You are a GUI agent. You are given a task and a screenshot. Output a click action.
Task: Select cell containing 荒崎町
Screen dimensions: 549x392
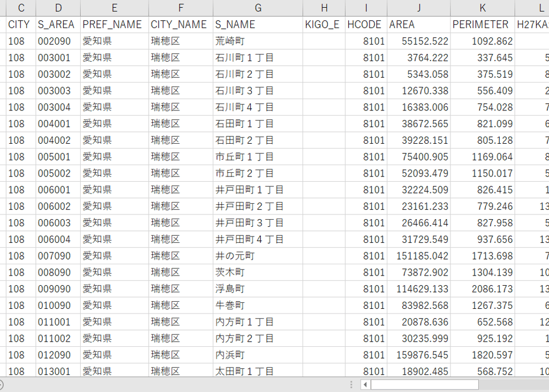pos(258,41)
